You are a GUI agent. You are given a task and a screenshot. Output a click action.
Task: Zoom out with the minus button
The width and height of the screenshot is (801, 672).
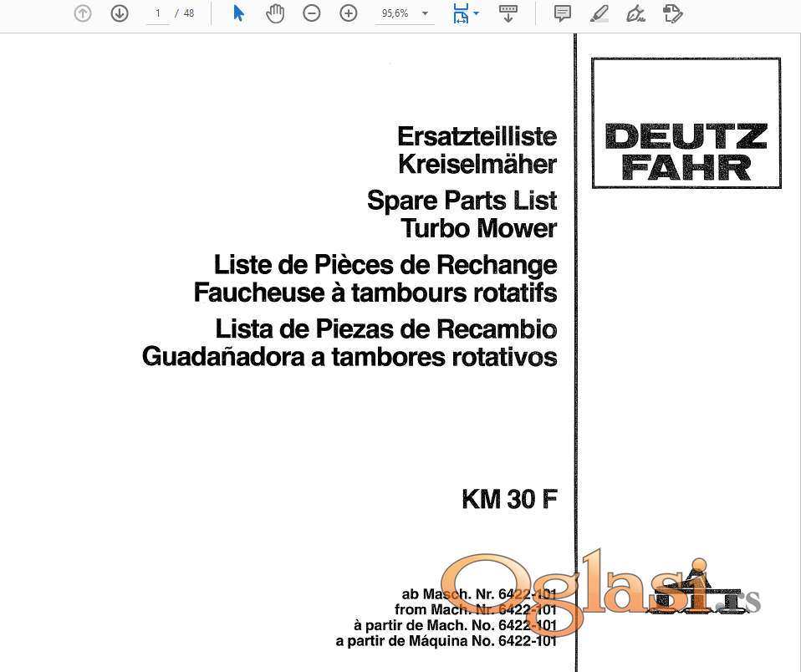(x=312, y=13)
